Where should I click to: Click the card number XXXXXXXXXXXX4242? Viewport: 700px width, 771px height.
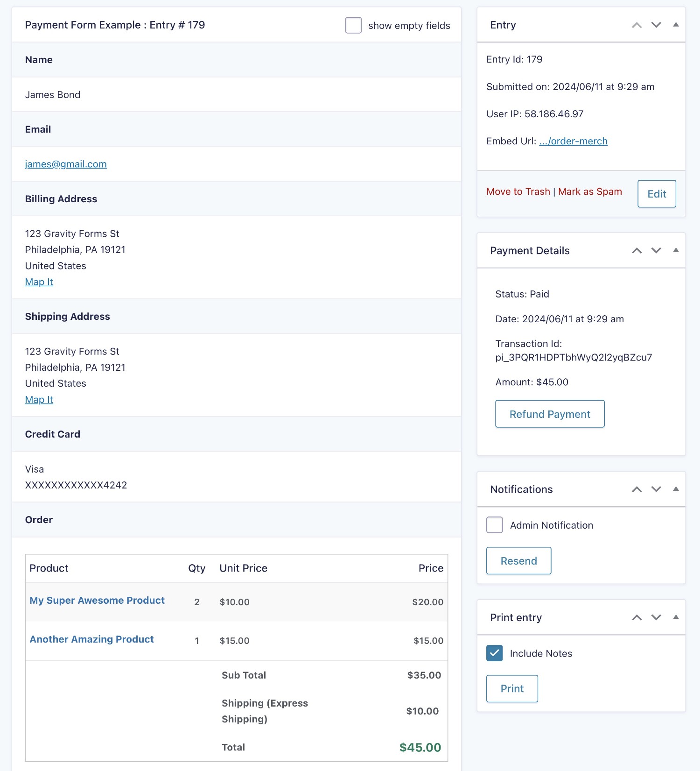click(76, 485)
